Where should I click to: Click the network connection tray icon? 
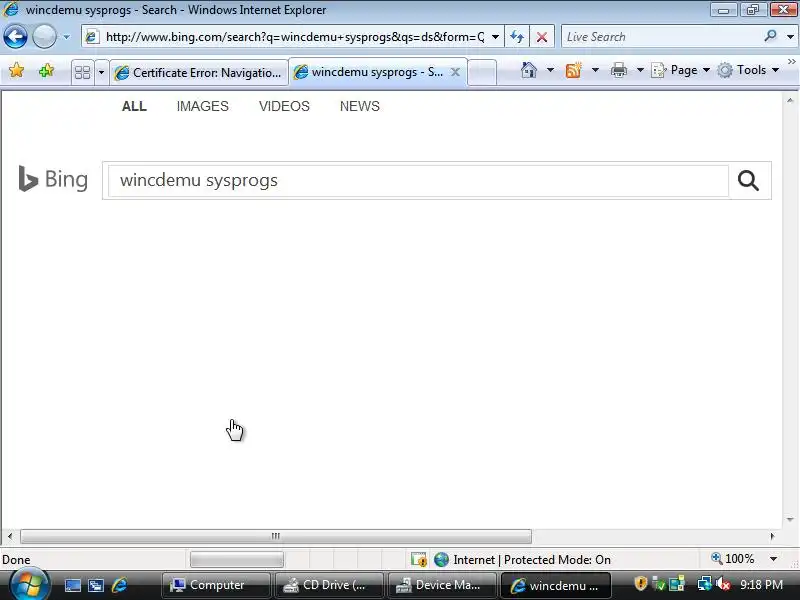(x=704, y=583)
